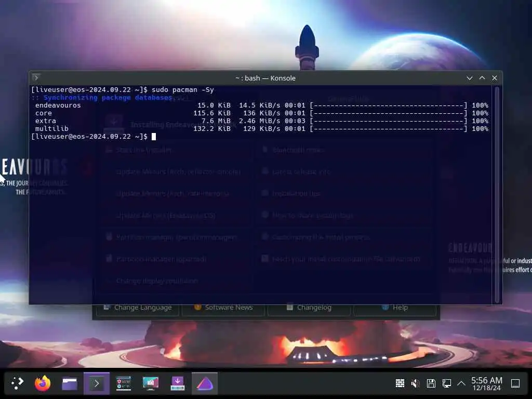Expand hidden system tray icons
532x399 pixels.
click(461, 383)
